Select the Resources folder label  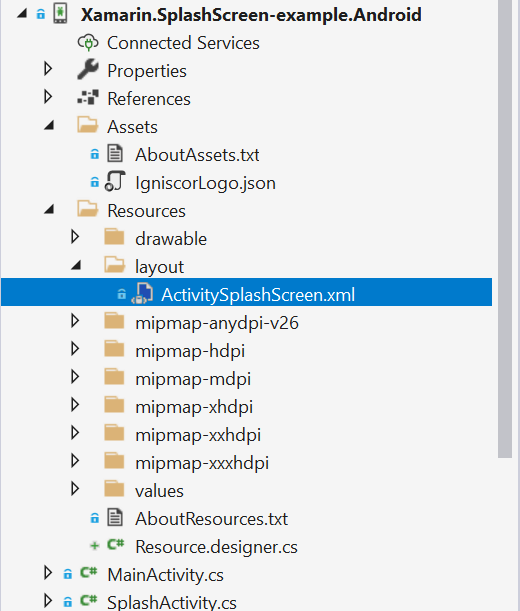(x=147, y=211)
